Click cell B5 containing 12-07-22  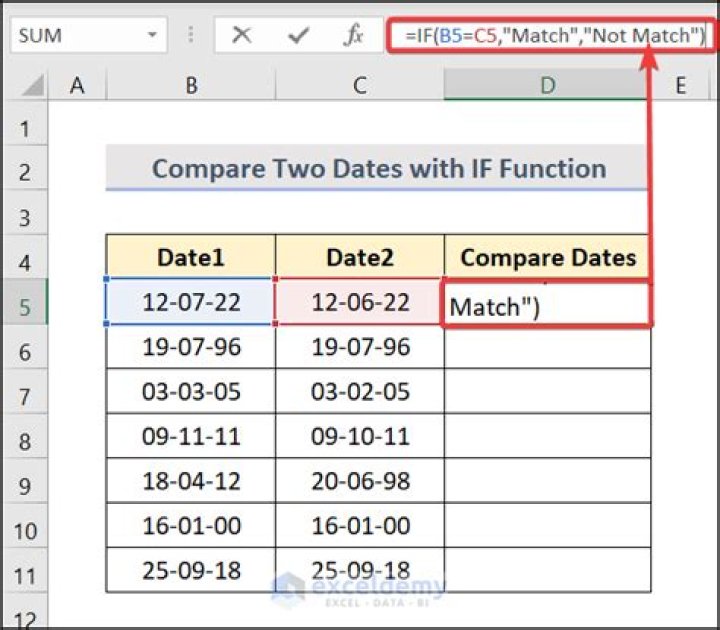pyautogui.click(x=190, y=302)
